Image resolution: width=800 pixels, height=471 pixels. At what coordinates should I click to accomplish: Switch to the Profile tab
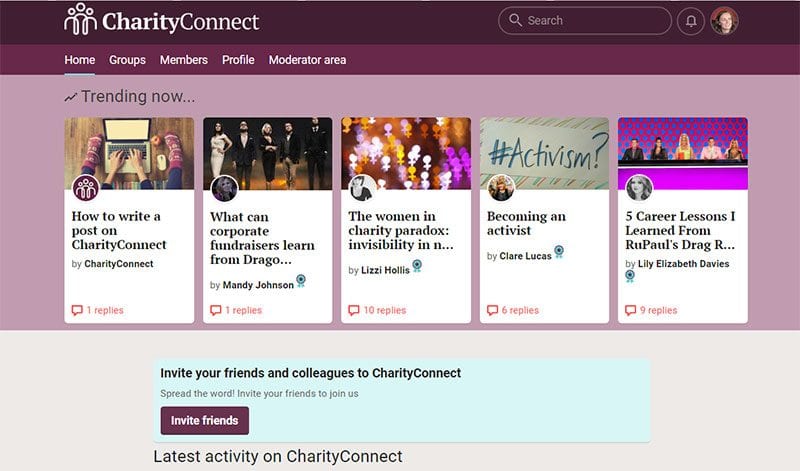pos(238,60)
